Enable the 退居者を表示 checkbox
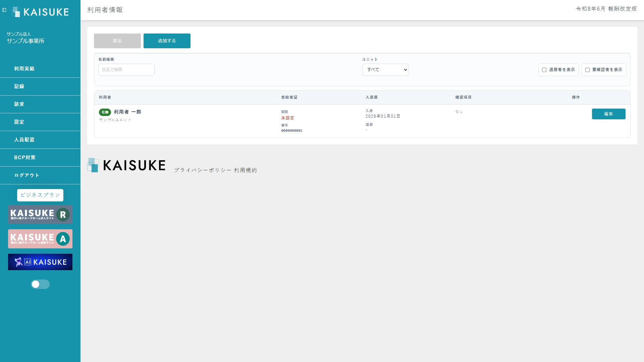This screenshot has width=644, height=362. pyautogui.click(x=544, y=70)
